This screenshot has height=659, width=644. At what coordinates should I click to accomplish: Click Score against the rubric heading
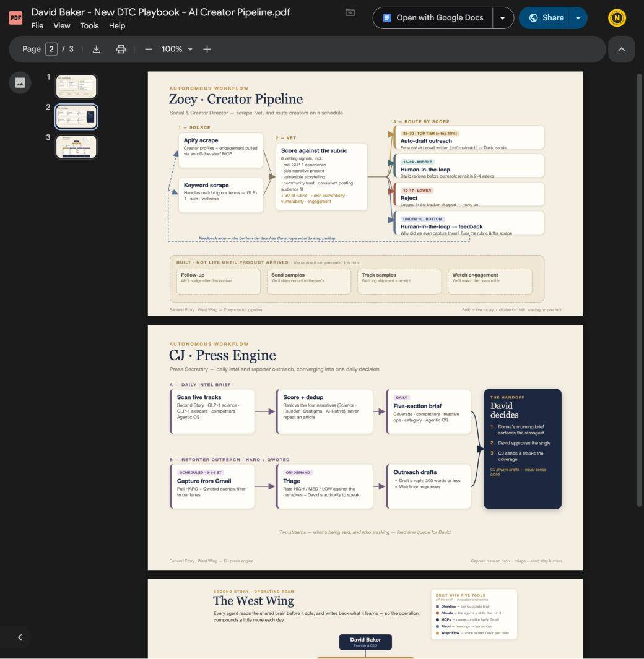point(314,150)
